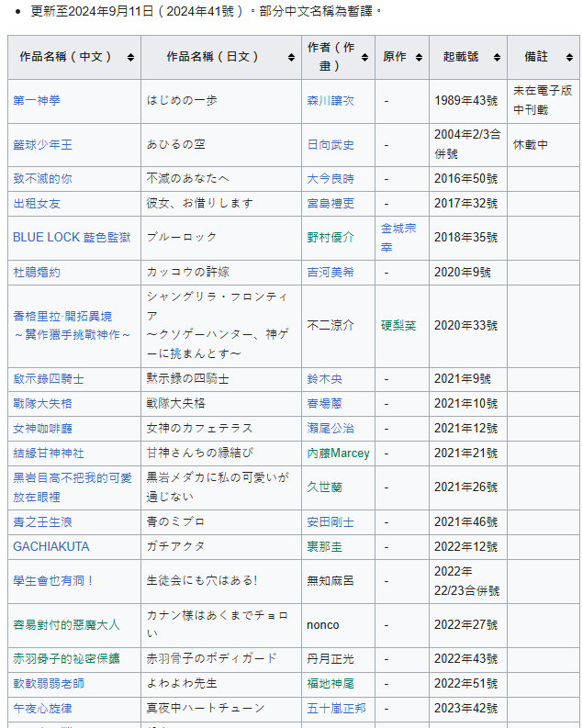Image resolution: width=583 pixels, height=728 pixels.
Task: Open the 軟軟弱弱老師 link
Action: tap(49, 684)
